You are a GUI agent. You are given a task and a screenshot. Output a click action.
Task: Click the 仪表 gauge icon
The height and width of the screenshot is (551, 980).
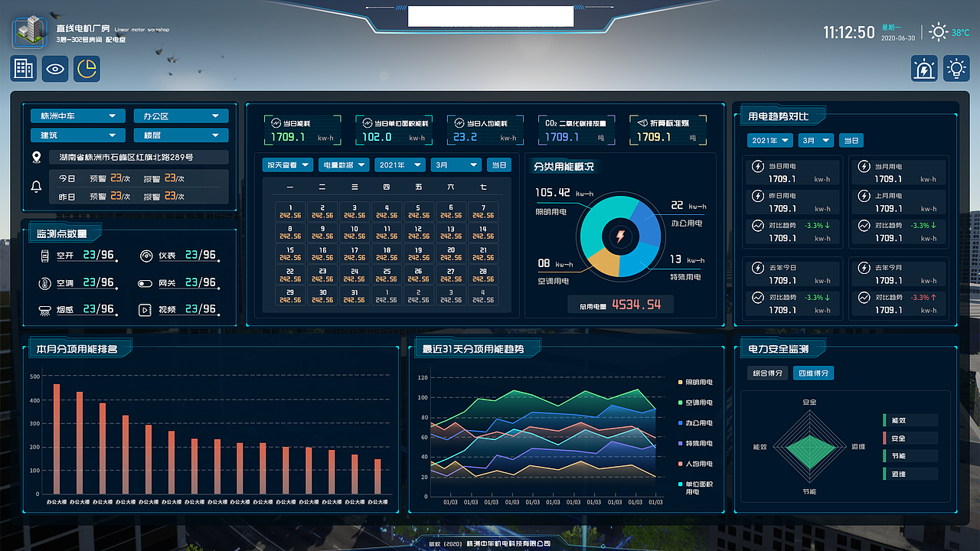click(145, 256)
